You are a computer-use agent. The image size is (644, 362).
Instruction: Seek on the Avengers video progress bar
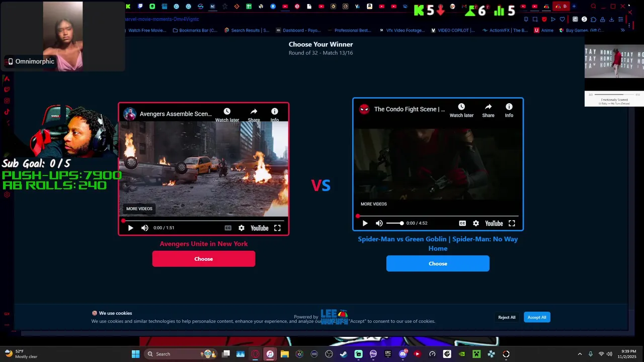click(x=203, y=221)
